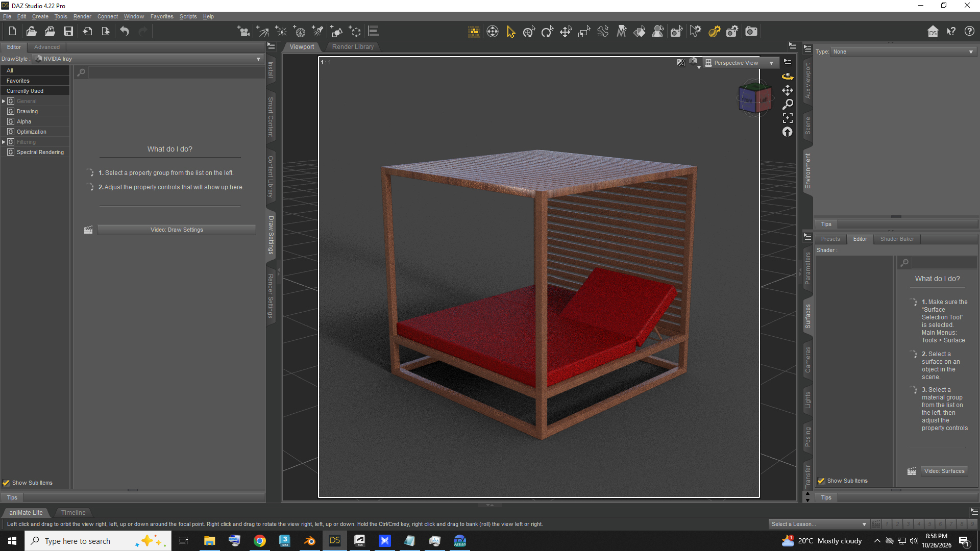
Task: Open the Advanced tab in Draw Settings
Action: pyautogui.click(x=46, y=47)
